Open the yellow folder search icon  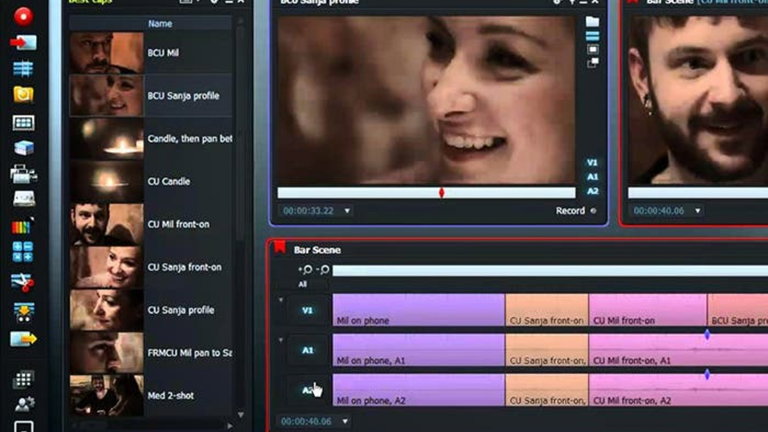pyautogui.click(x=23, y=94)
